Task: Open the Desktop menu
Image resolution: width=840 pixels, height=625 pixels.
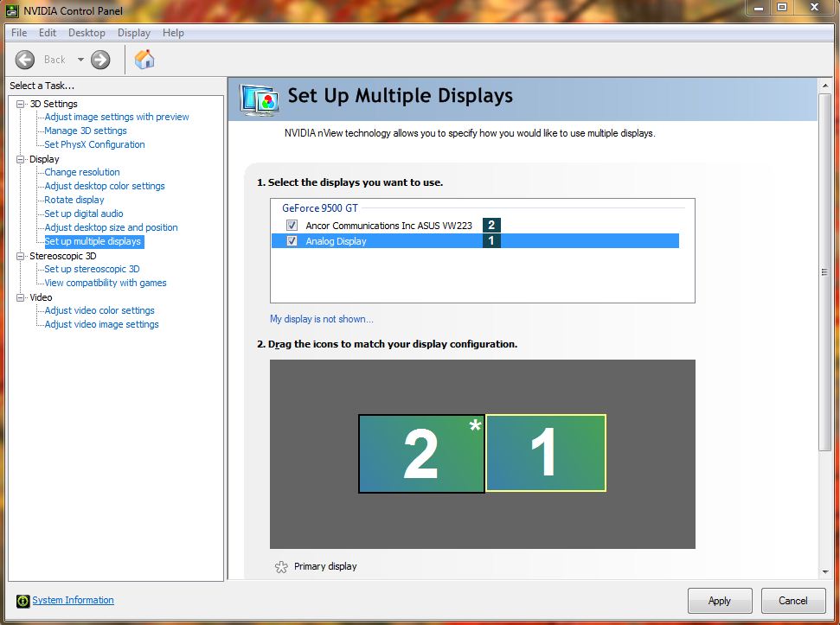Action: click(x=87, y=33)
